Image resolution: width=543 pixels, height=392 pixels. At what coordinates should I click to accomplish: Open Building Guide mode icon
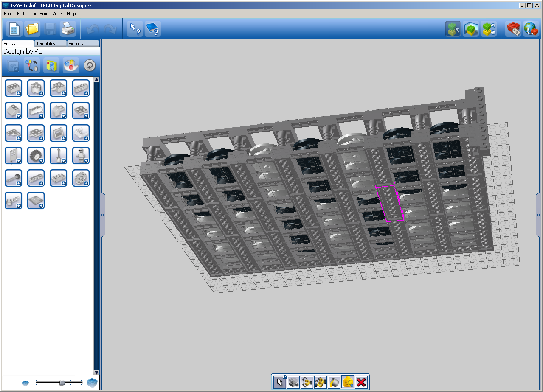489,29
